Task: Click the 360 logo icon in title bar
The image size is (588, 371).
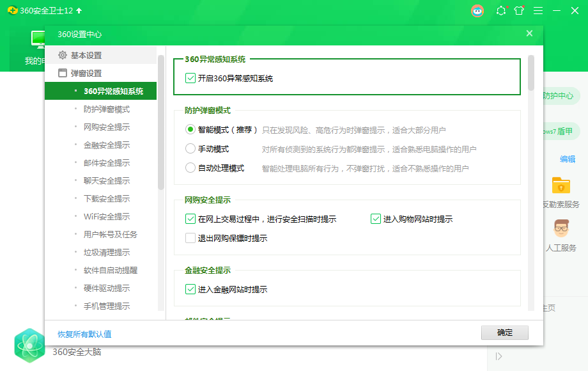Action: click(x=12, y=11)
